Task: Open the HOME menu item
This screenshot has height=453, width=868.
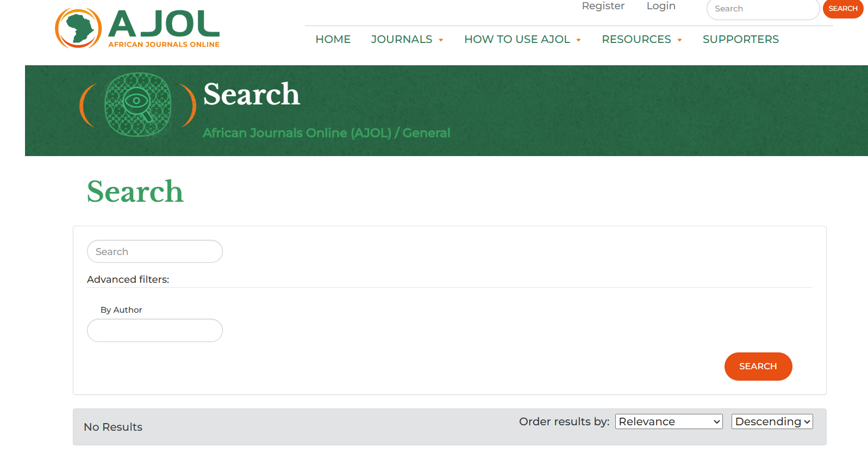Action: (x=333, y=39)
